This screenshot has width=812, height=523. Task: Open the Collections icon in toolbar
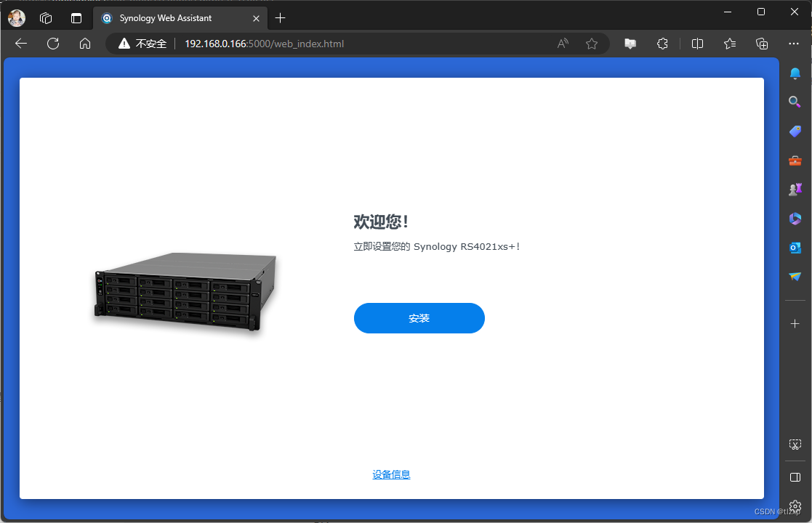click(762, 44)
